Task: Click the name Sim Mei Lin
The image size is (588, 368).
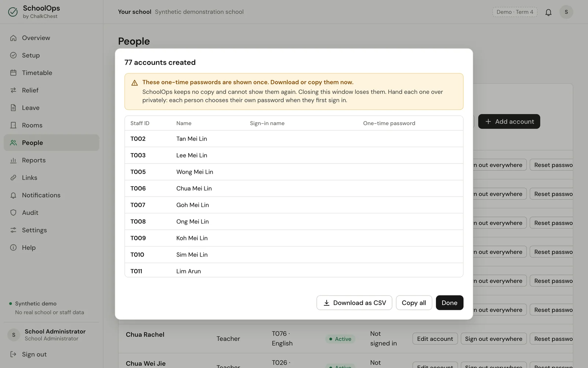Action: pyautogui.click(x=192, y=255)
